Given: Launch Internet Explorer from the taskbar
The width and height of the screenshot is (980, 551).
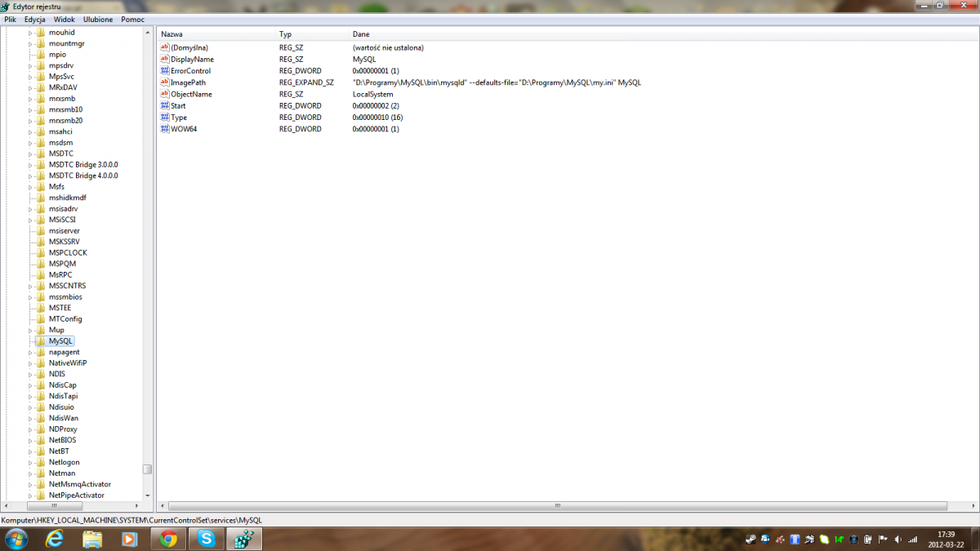Looking at the screenshot, I should click(x=55, y=539).
